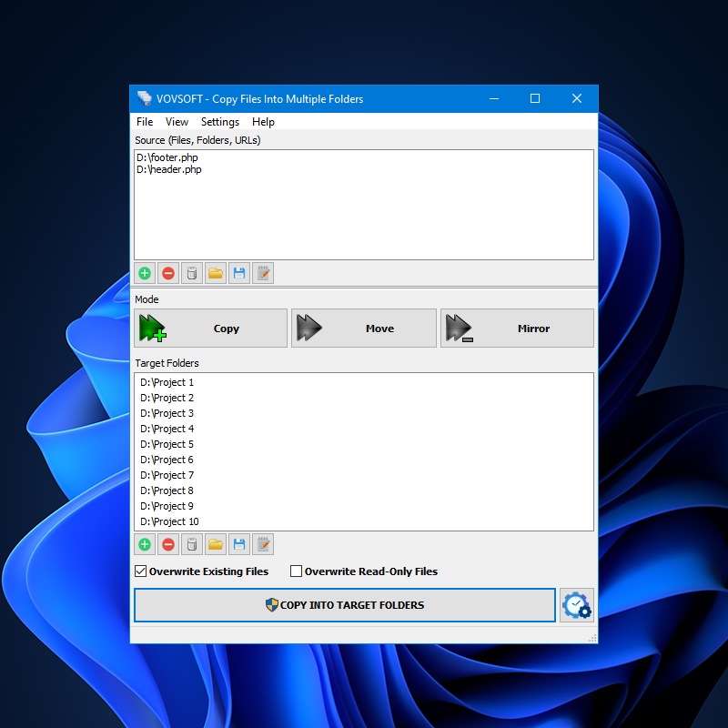
Task: Uncheck Overwrite Existing Files
Action: 141,571
